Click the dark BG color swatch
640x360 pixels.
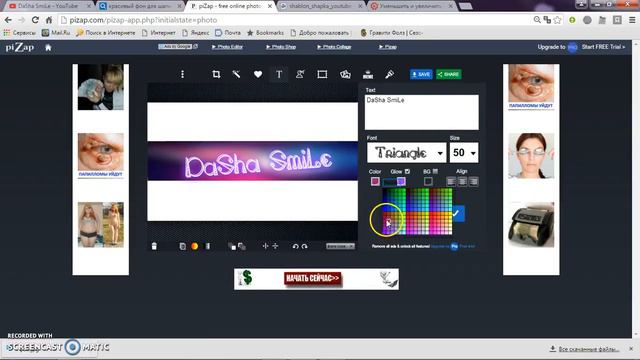pos(428,181)
